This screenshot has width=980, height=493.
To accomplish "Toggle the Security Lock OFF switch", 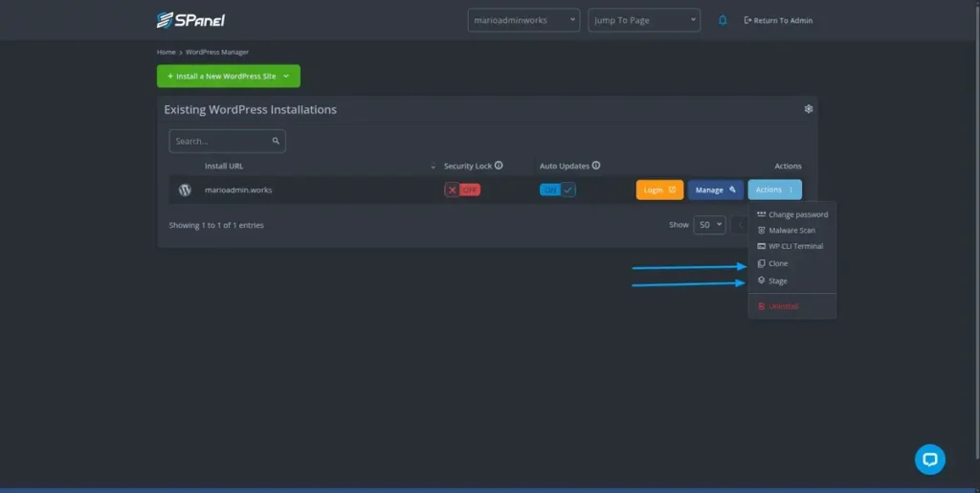I will [462, 190].
